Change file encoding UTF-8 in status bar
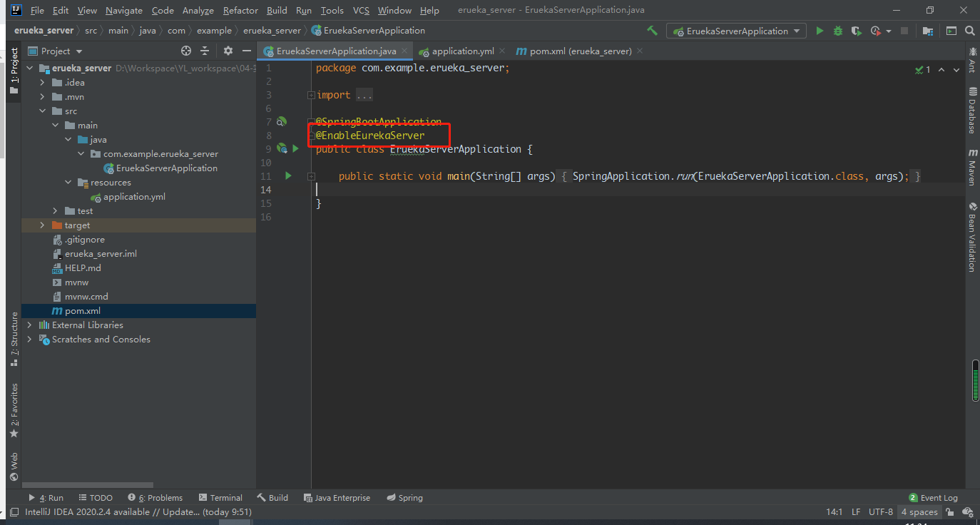980x525 pixels. click(x=881, y=512)
